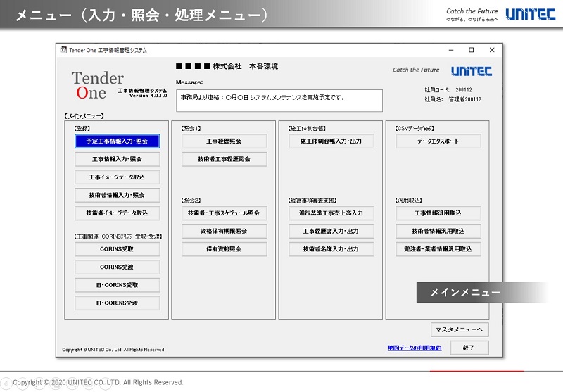
Task: Open 工事イメージデータ取込
Action: tap(117, 177)
